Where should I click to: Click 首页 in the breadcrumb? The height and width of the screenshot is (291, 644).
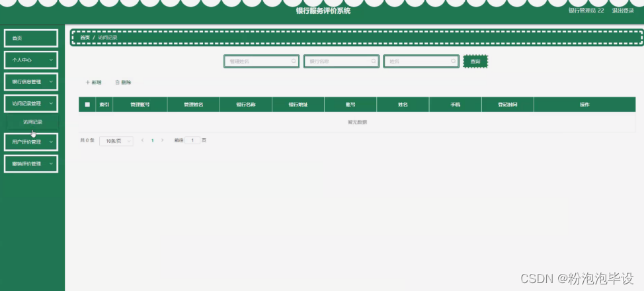85,38
